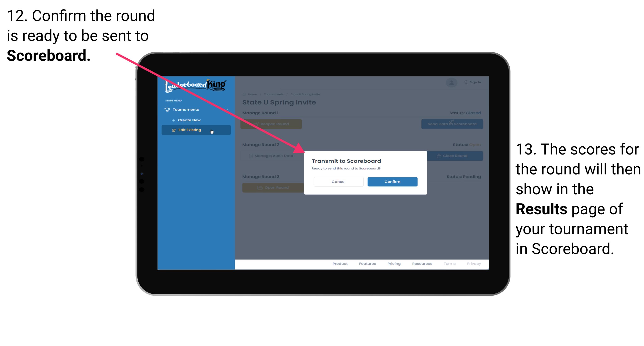The image size is (644, 346).
Task: Click the Sign In account icon
Action: (x=452, y=82)
